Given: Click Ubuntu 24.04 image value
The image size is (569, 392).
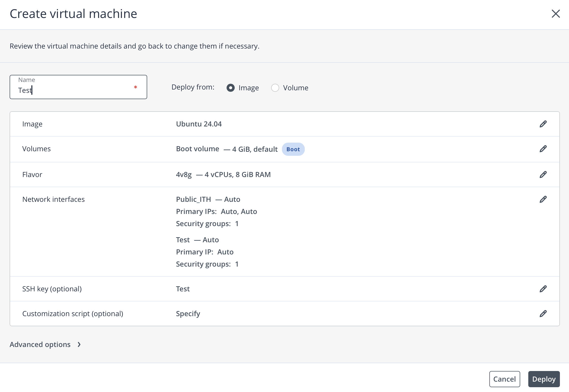Looking at the screenshot, I should (x=199, y=124).
